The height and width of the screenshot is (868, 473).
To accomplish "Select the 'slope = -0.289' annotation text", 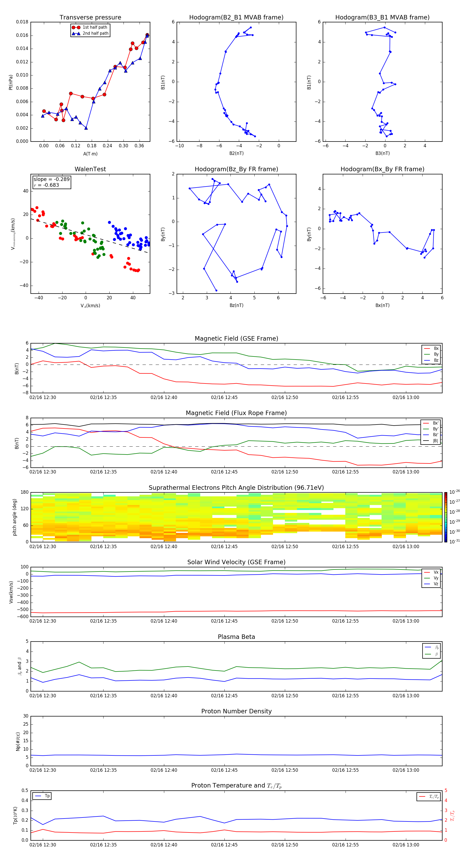I will [x=52, y=179].
